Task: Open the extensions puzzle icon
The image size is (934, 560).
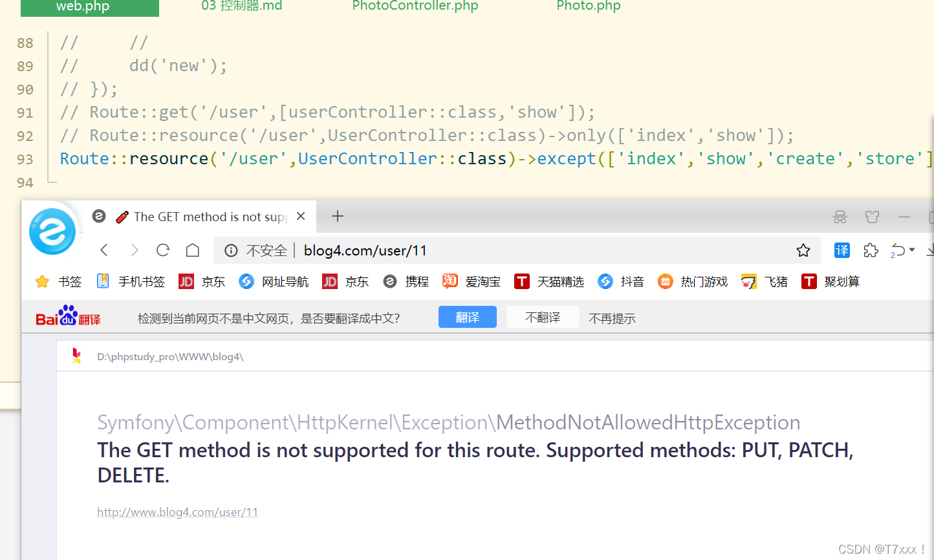Action: (871, 251)
